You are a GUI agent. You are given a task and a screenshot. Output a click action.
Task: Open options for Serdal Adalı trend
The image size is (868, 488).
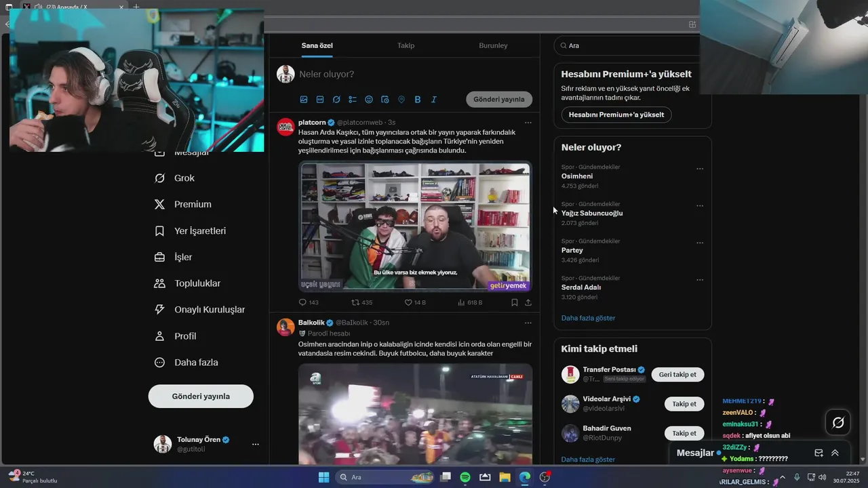tap(700, 280)
